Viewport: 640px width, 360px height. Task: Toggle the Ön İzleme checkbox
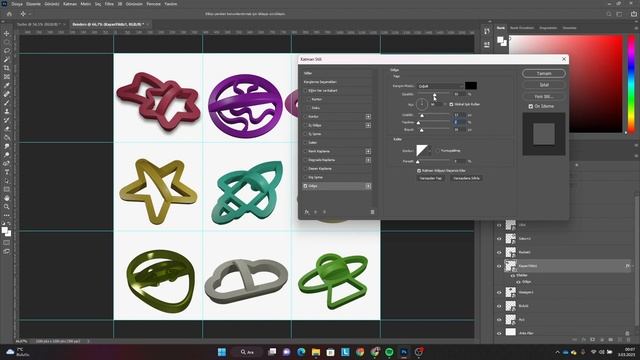(531, 106)
